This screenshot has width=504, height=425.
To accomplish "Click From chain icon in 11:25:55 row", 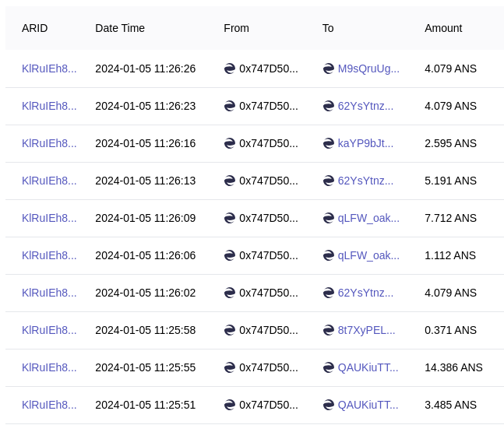I will pos(230,367).
